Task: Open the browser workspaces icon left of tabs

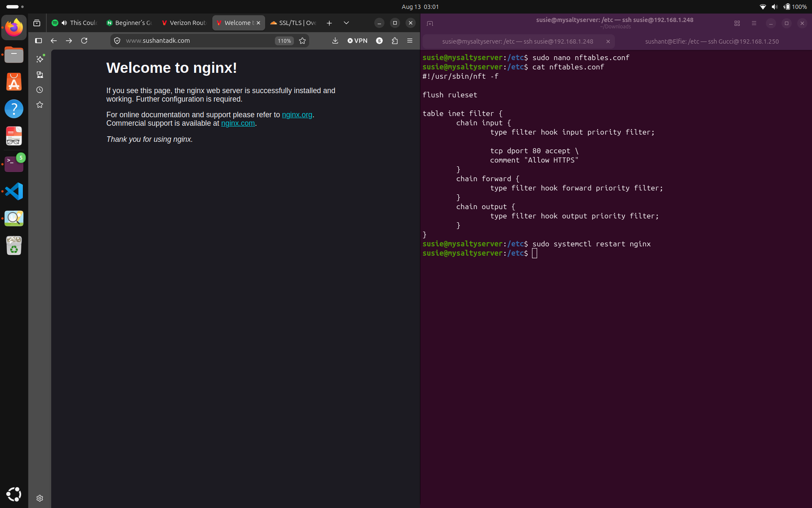Action: click(x=37, y=23)
